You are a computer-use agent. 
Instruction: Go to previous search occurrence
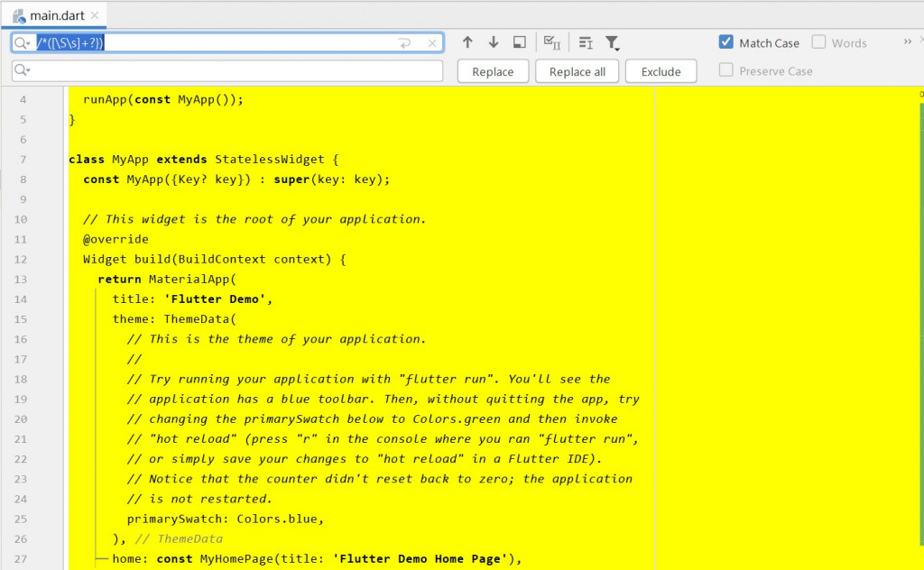coord(467,42)
